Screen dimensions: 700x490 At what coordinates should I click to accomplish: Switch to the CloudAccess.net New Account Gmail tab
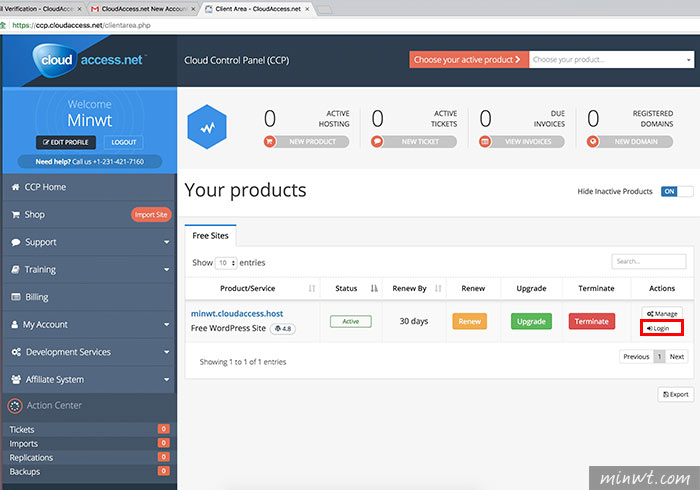point(144,8)
